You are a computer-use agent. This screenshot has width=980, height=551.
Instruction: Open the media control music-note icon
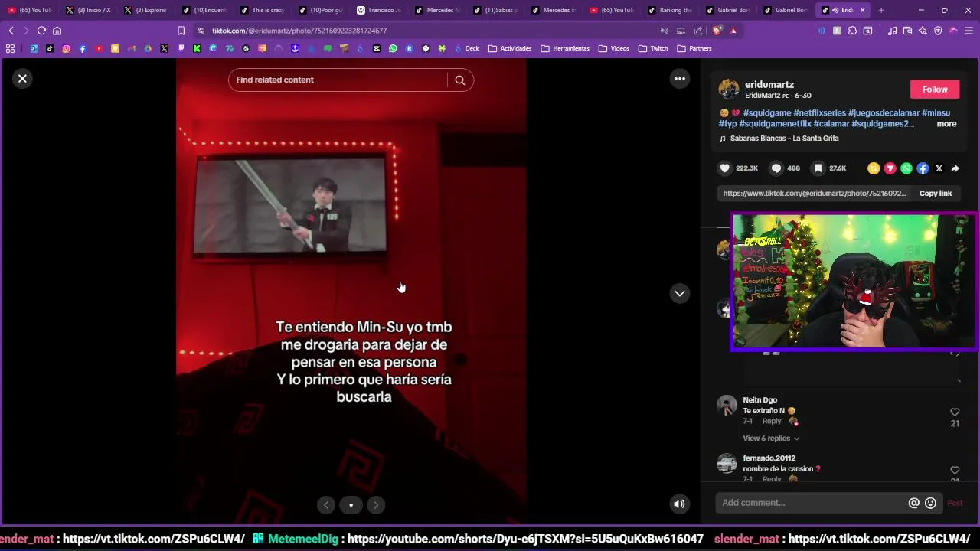click(x=892, y=31)
